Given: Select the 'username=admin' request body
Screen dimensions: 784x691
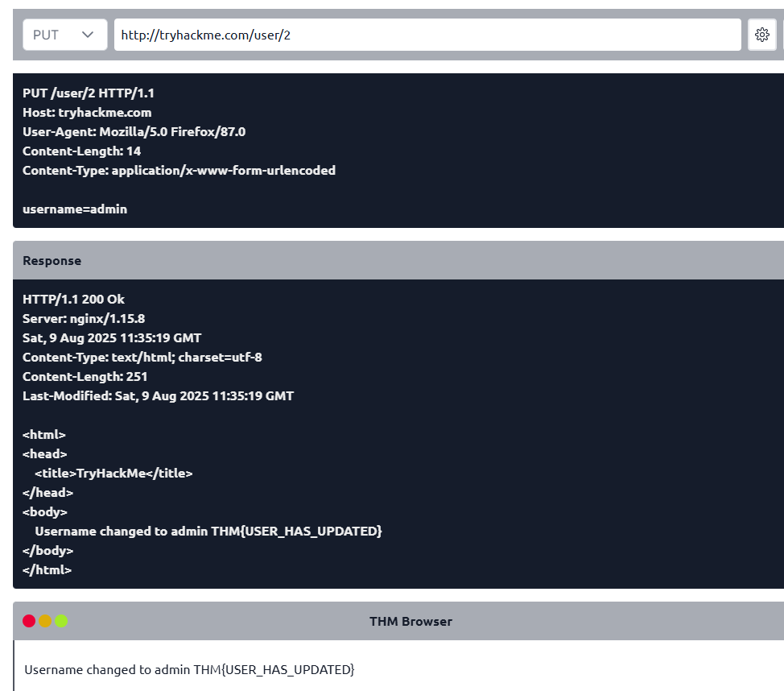Looking at the screenshot, I should pyautogui.click(x=75, y=209).
